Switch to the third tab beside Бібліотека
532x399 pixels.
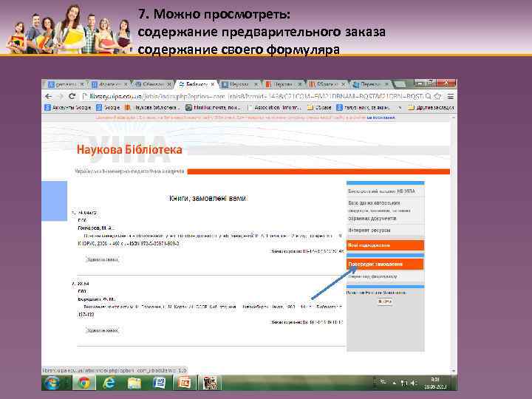tap(153, 84)
